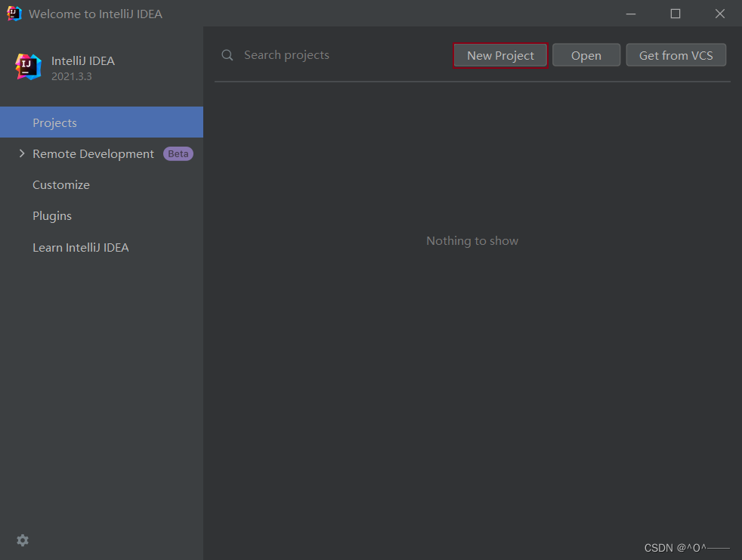Create a New Project

500,55
